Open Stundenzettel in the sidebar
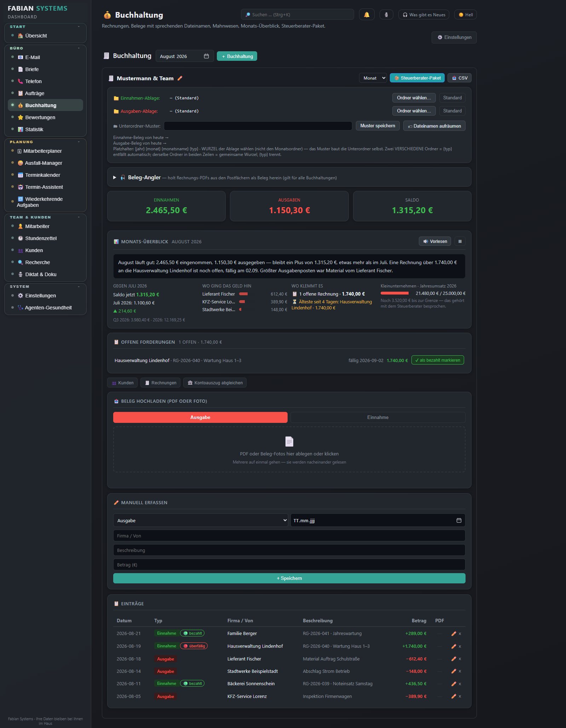This screenshot has width=566, height=728. 41,238
